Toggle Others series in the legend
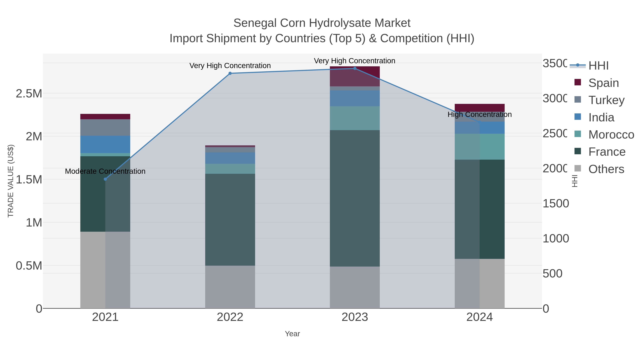 pos(599,169)
